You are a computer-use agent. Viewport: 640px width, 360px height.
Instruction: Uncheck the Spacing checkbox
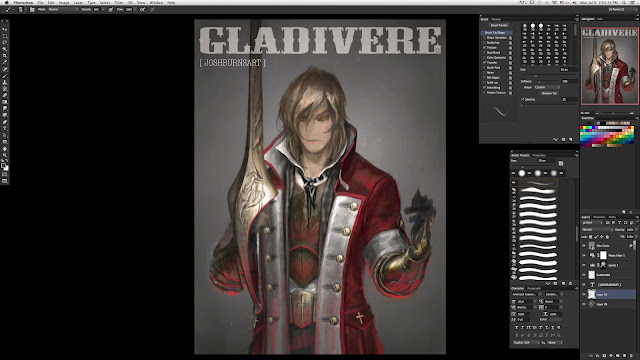click(522, 99)
